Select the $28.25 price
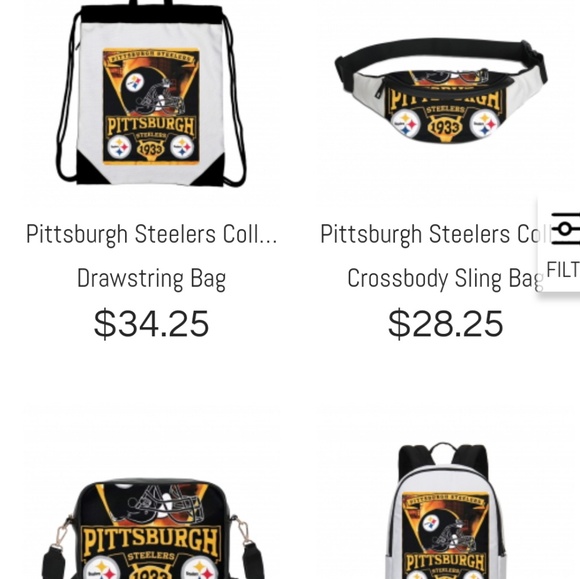Image resolution: width=580 pixels, height=579 pixels. pyautogui.click(x=445, y=324)
